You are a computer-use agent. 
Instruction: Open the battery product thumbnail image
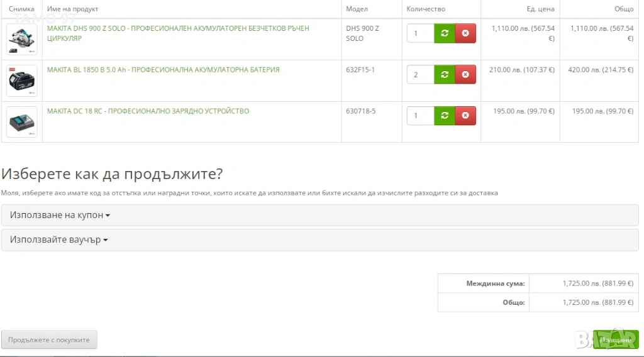22,81
